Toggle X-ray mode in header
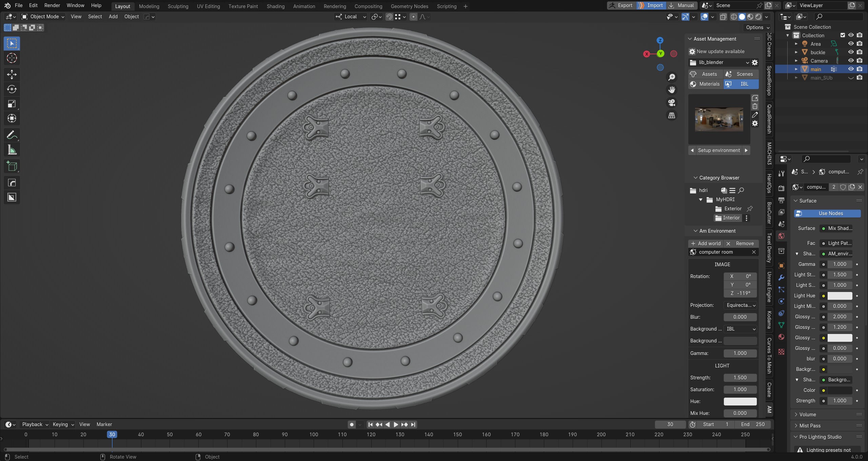Screen dimensions: 868x461 coord(723,17)
